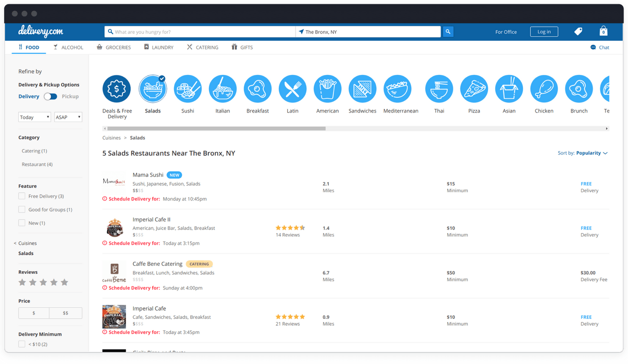Check the < $10 (2) delivery minimum
Image resolution: width=628 pixels, height=364 pixels.
coord(22,344)
